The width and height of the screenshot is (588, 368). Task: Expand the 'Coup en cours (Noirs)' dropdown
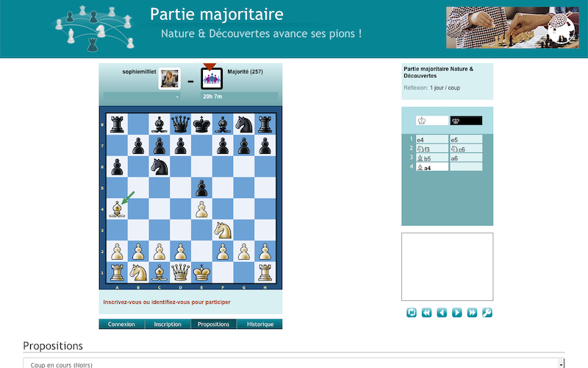point(293,364)
